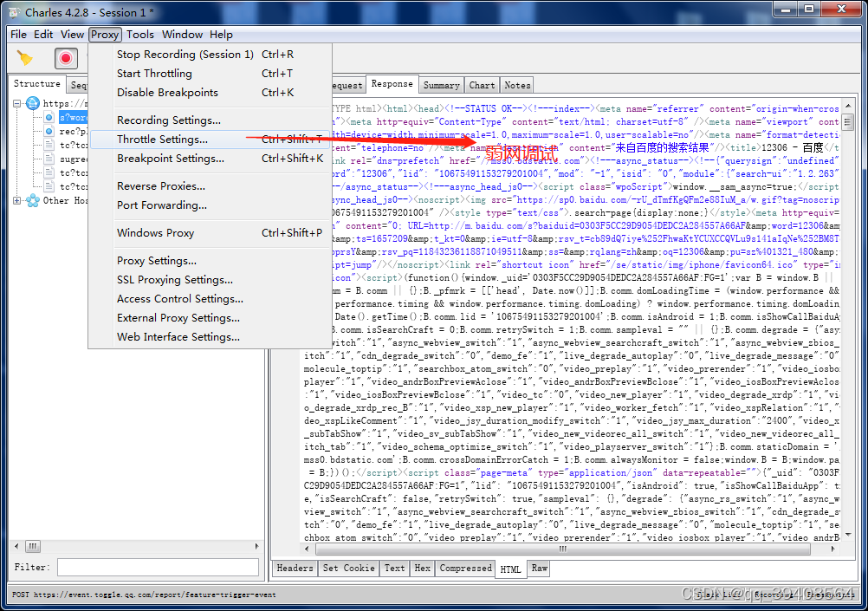Image resolution: width=868 pixels, height=611 pixels.
Task: Open the File menu
Action: (x=18, y=35)
